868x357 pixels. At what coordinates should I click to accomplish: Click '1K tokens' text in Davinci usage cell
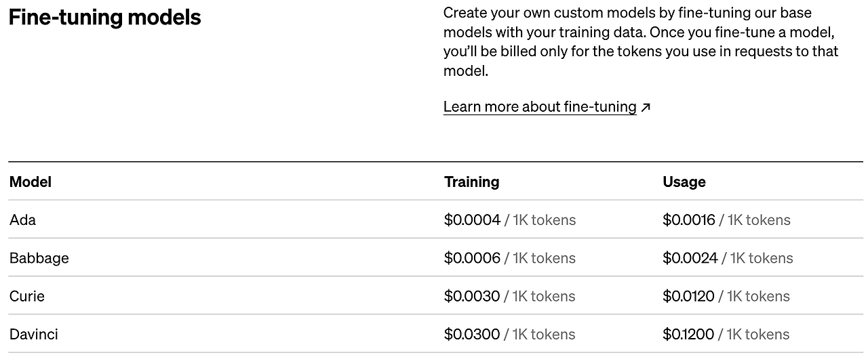click(757, 334)
